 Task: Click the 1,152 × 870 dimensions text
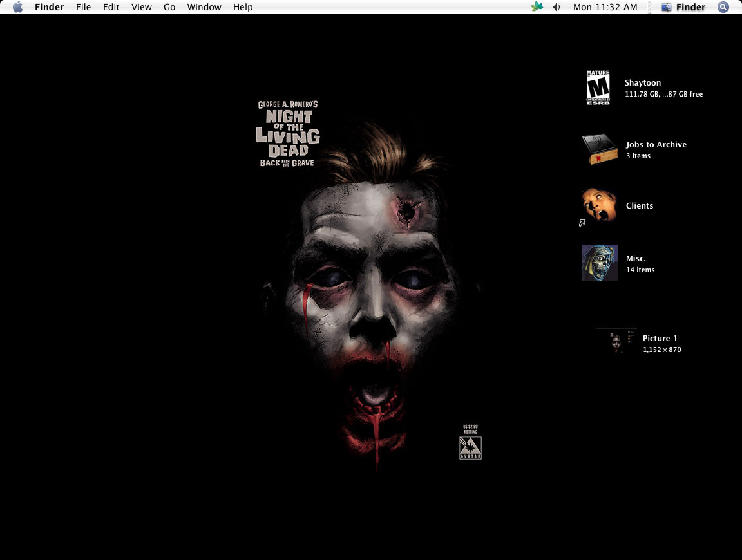tap(662, 350)
